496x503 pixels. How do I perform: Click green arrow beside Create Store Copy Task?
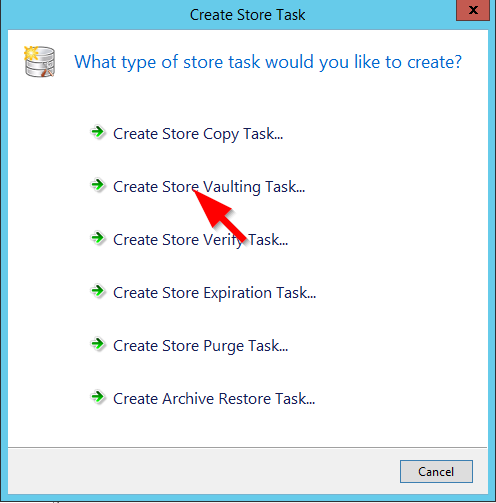click(98, 132)
